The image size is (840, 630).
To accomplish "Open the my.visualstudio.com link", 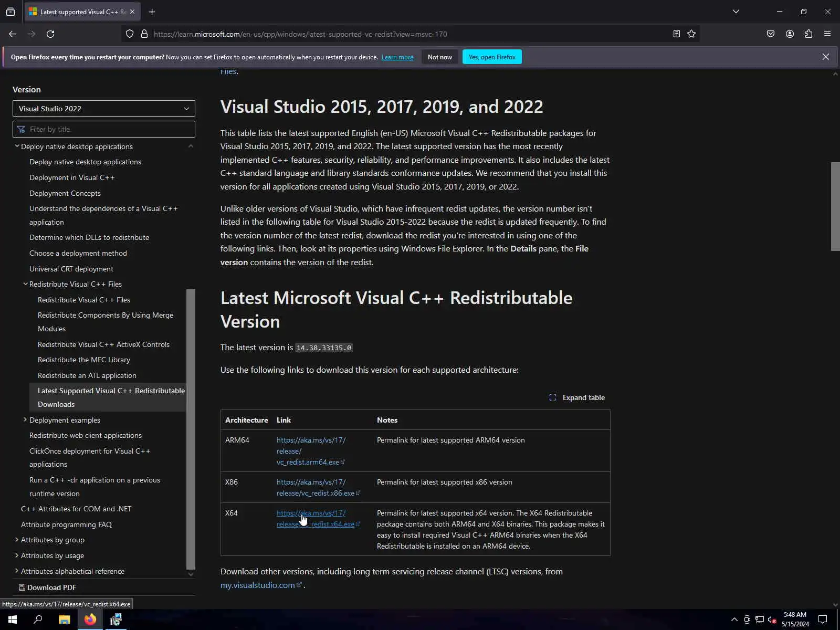I will tap(260, 585).
